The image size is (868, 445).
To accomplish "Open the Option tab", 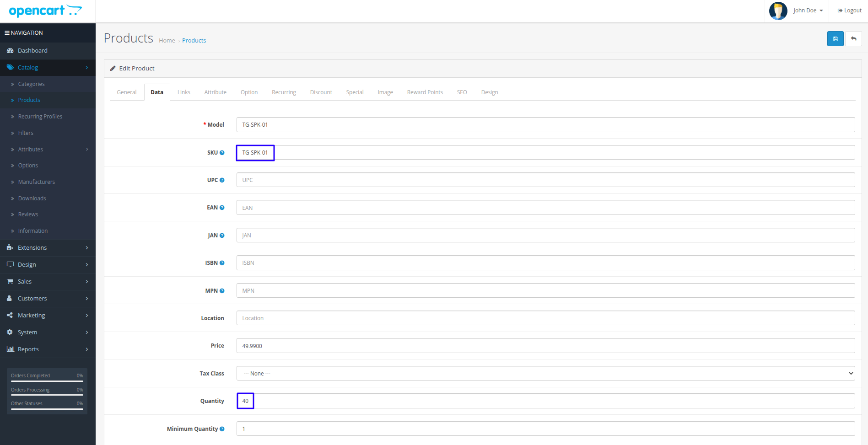I will (x=249, y=92).
